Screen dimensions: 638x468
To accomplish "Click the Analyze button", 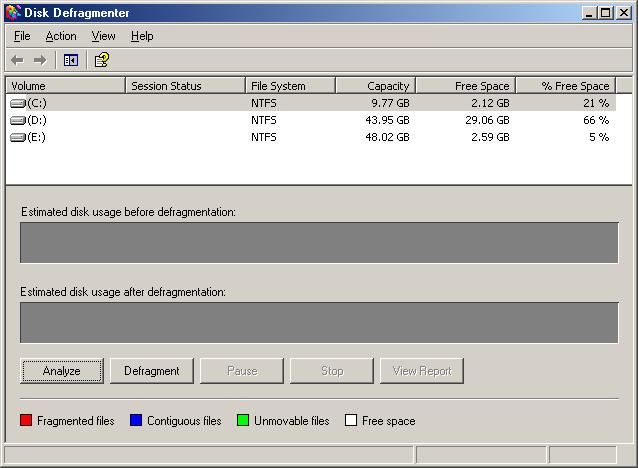I will coord(62,371).
